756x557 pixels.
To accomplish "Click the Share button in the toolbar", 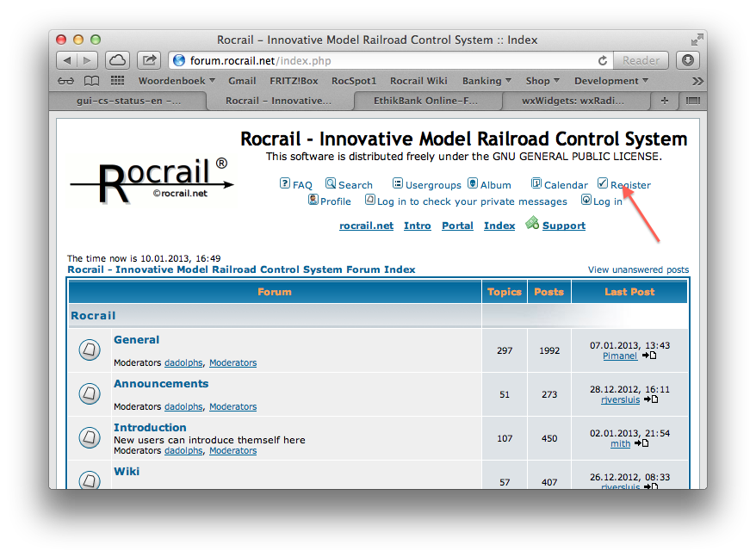I will pyautogui.click(x=149, y=60).
